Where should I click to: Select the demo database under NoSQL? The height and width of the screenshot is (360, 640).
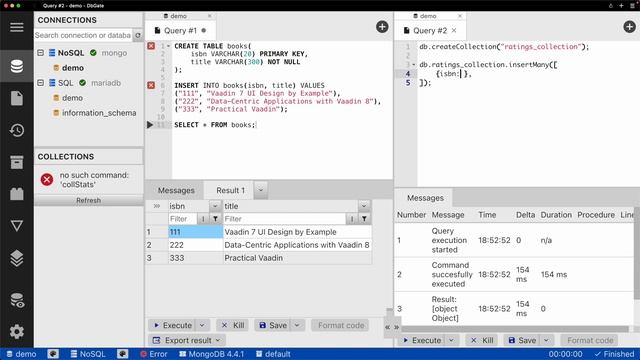click(73, 68)
